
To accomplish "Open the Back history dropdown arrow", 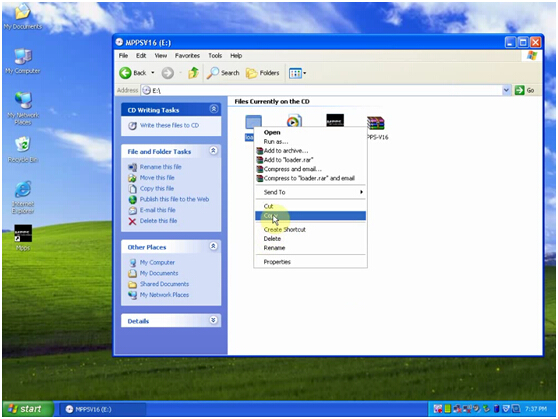I will [153, 73].
